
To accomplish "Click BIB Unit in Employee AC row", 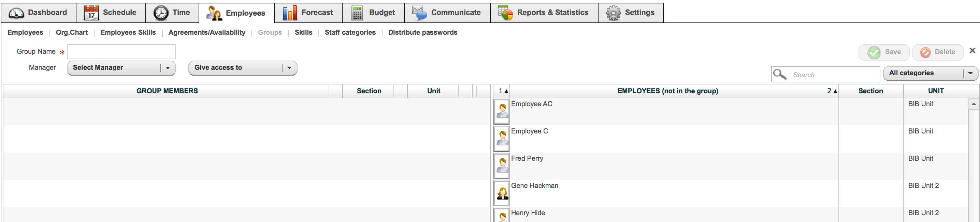I will click(920, 104).
